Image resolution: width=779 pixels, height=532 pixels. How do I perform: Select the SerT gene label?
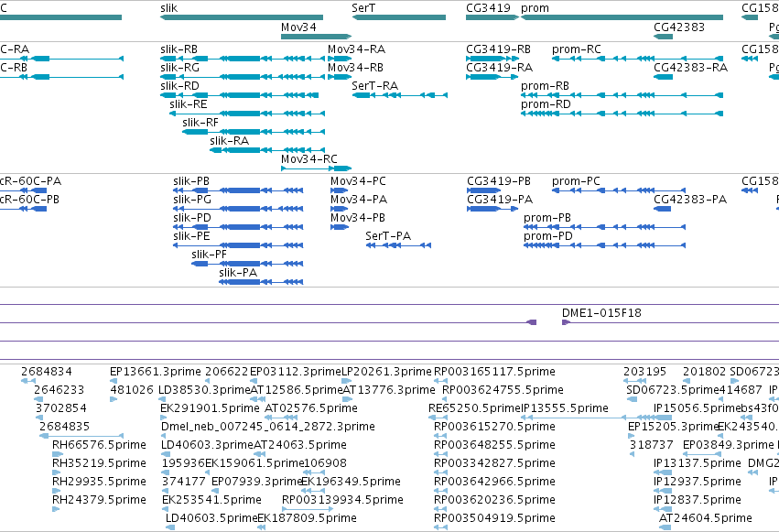[363, 8]
